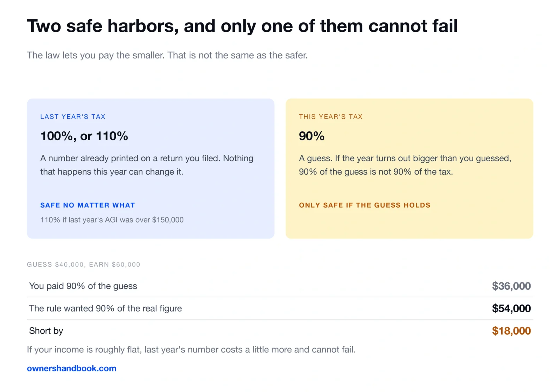Click the orange $18,000 shortfall amount
Viewport: 560px width, 392px height.
511,331
